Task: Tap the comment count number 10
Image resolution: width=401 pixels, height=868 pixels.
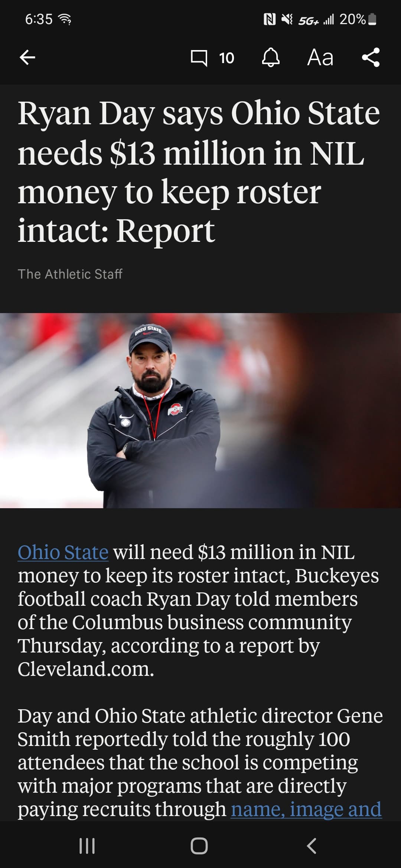Action: (x=226, y=58)
